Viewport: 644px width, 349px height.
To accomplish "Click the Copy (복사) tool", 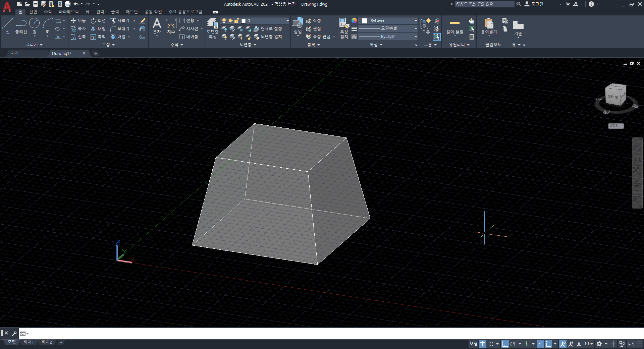I will click(78, 29).
